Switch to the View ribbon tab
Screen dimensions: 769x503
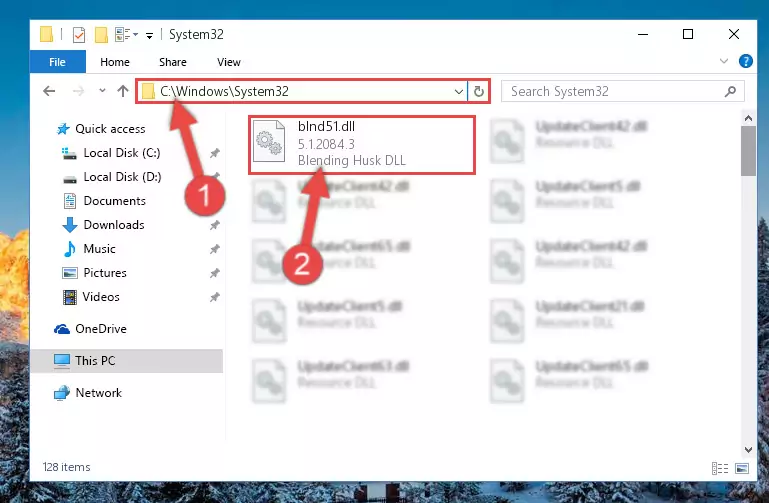pos(229,62)
